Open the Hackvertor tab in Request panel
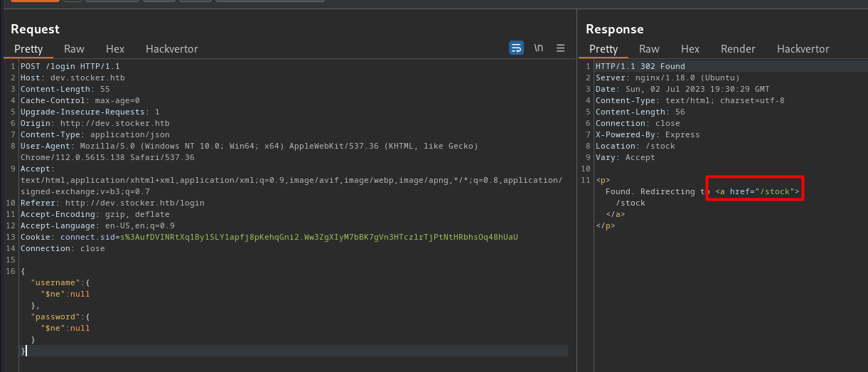 [172, 49]
